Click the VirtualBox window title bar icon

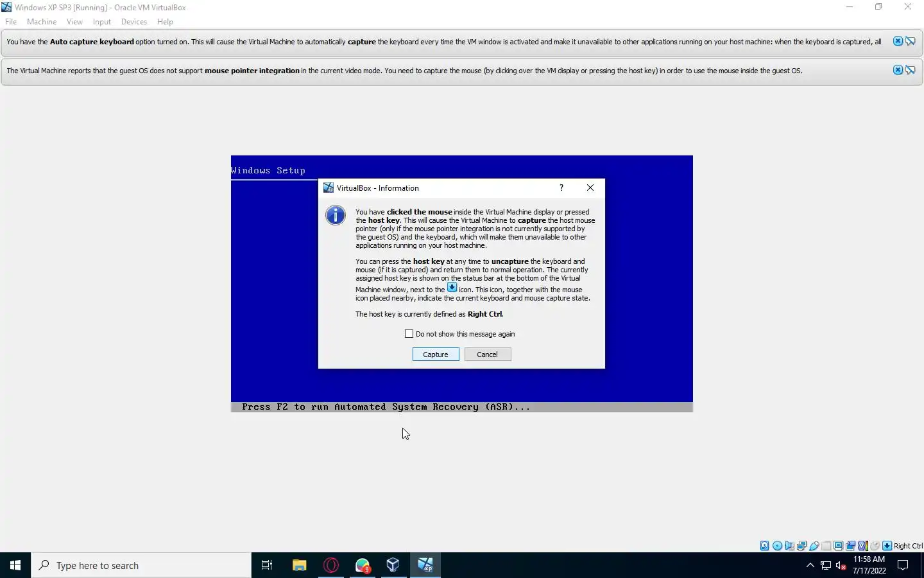click(6, 7)
